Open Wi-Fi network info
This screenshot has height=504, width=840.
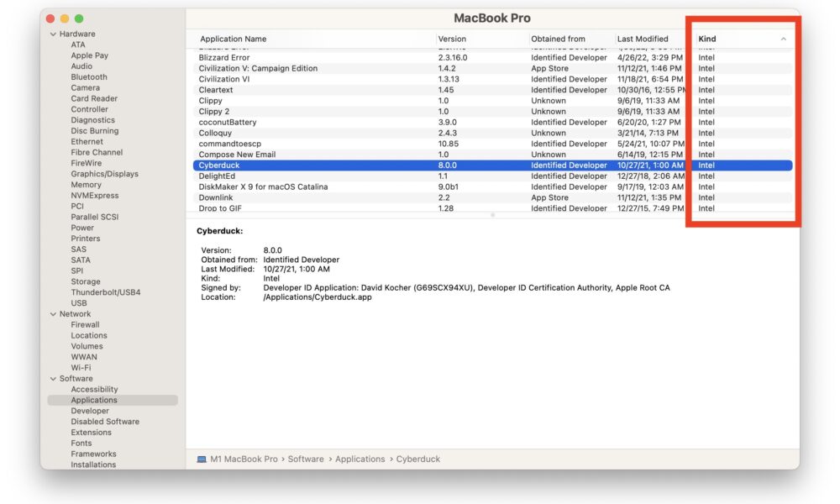(81, 367)
